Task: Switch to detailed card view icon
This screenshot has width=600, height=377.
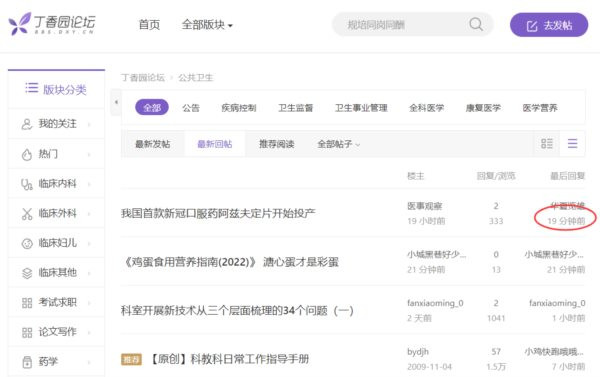Action: click(x=546, y=144)
